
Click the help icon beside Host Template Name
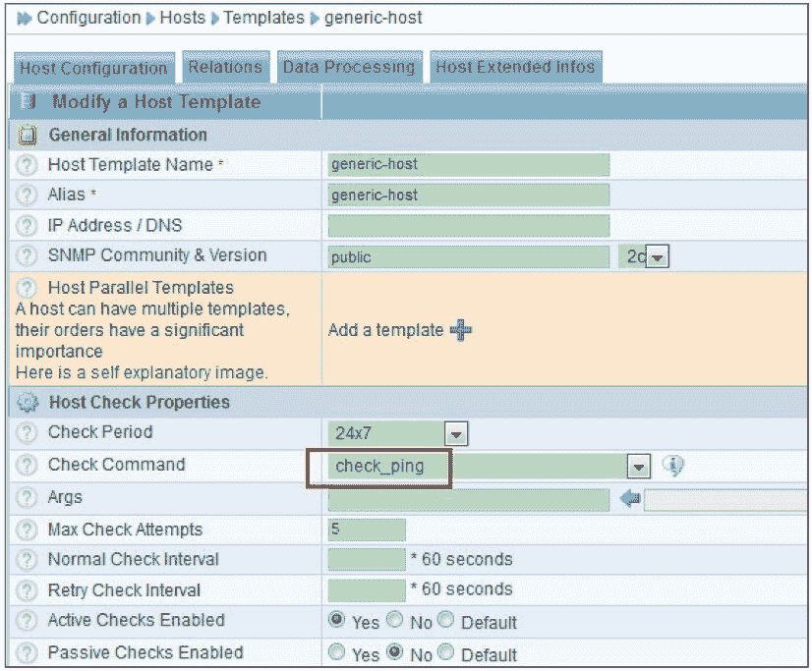click(28, 165)
